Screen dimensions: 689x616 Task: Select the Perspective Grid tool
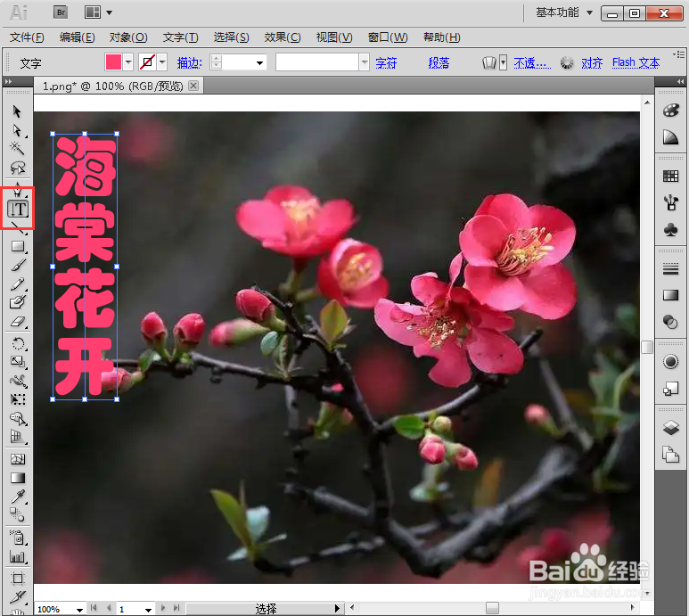click(18, 437)
